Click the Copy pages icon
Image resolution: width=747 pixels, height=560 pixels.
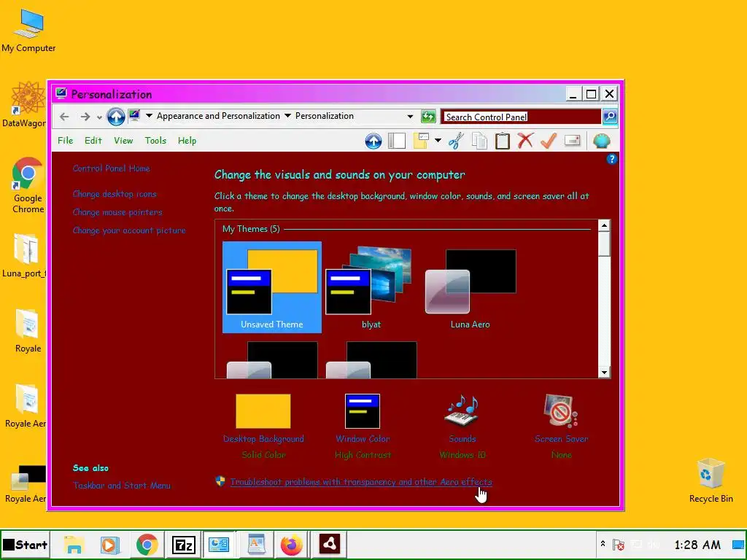pyautogui.click(x=479, y=141)
